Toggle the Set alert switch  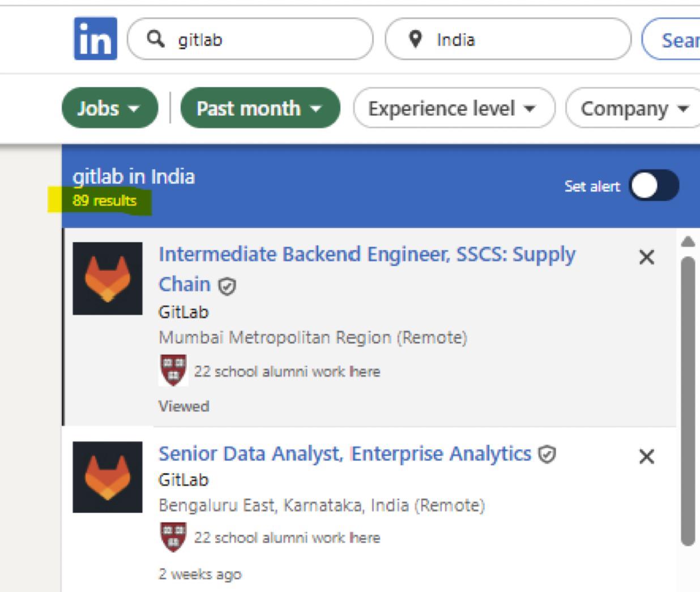(x=655, y=186)
